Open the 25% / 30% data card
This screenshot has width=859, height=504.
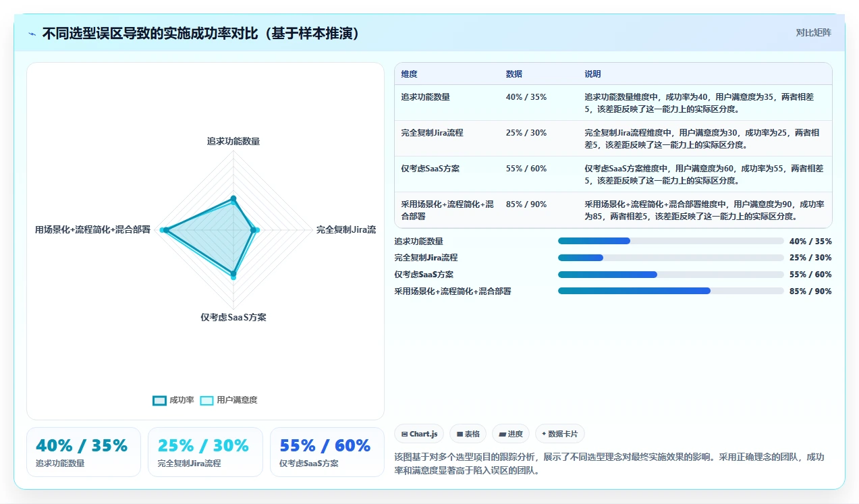205,452
